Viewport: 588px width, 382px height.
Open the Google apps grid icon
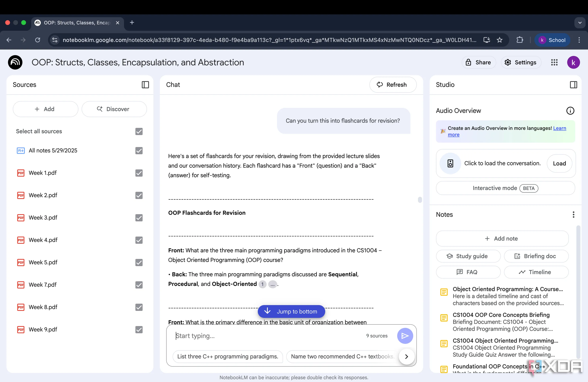point(554,62)
